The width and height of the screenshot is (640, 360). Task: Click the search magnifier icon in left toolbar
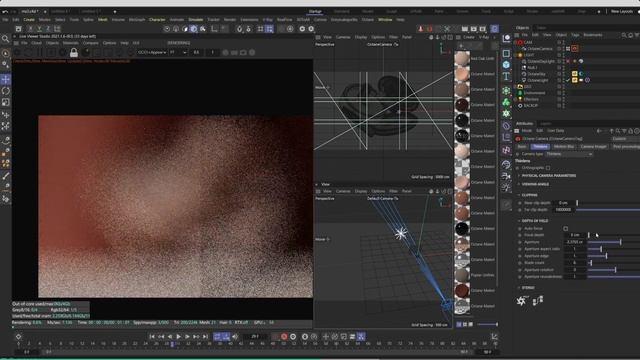(5, 39)
